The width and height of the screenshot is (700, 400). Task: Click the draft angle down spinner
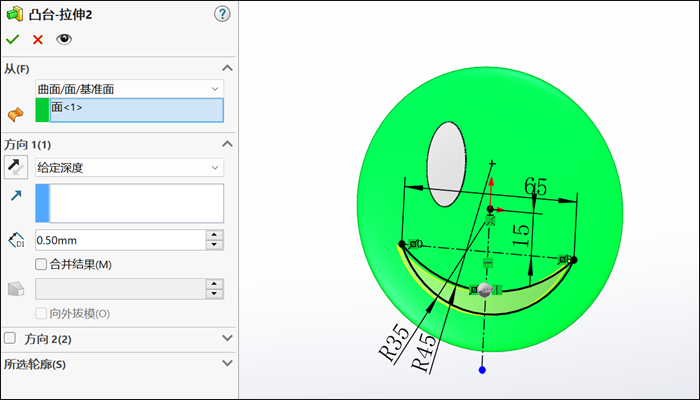[215, 294]
